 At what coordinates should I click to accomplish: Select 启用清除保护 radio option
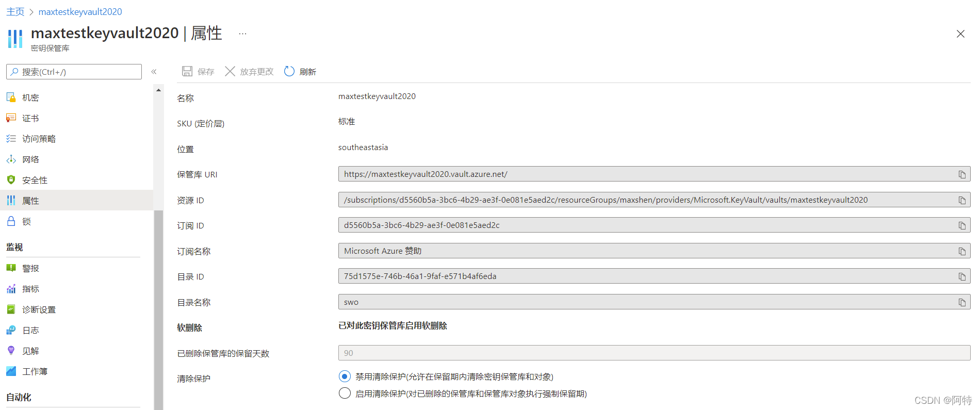click(345, 393)
